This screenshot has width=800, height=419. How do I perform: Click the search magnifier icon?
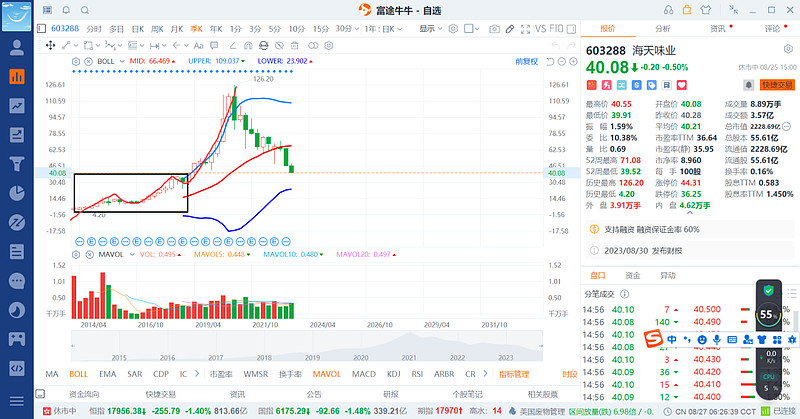pyautogui.click(x=85, y=10)
